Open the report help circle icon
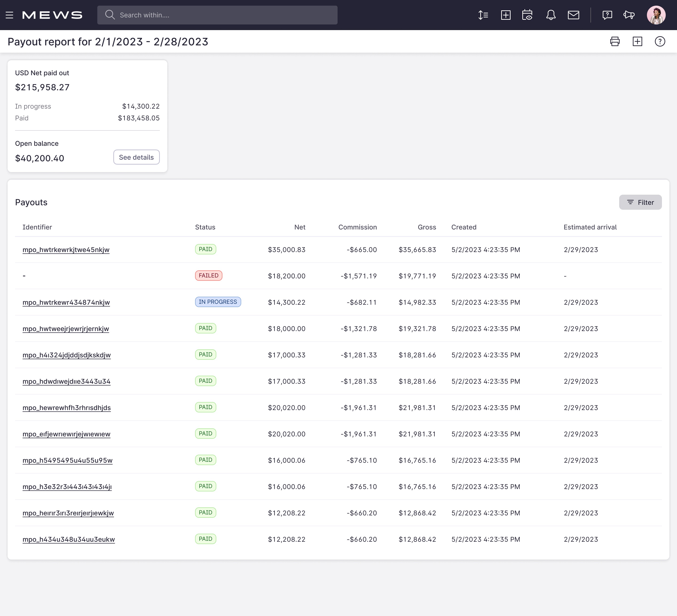 660,41
